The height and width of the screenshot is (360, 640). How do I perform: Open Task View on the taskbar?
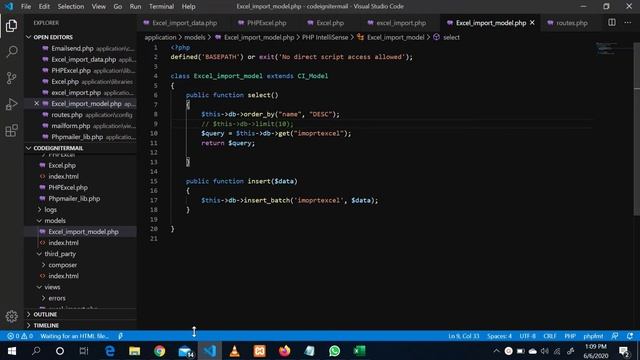coord(84,351)
